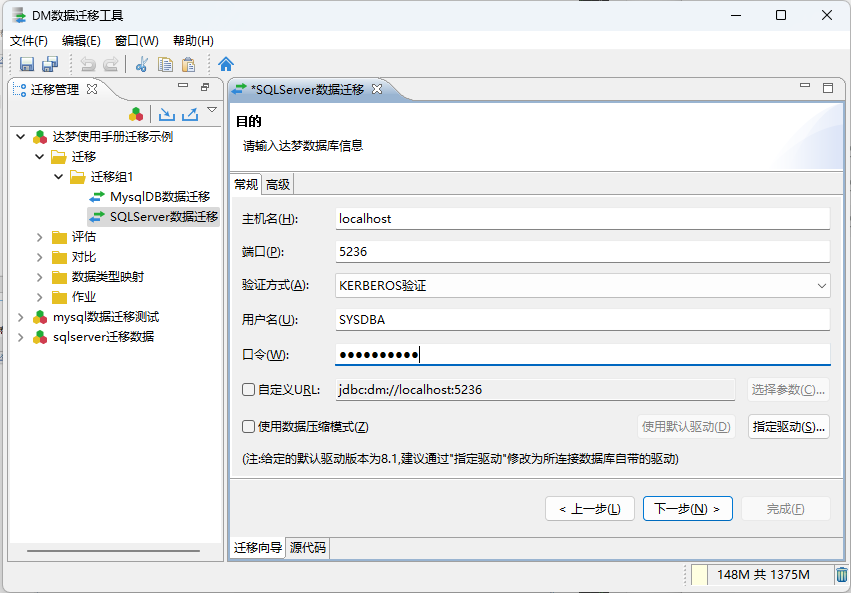Click the Save All toolbar icon

(50, 64)
